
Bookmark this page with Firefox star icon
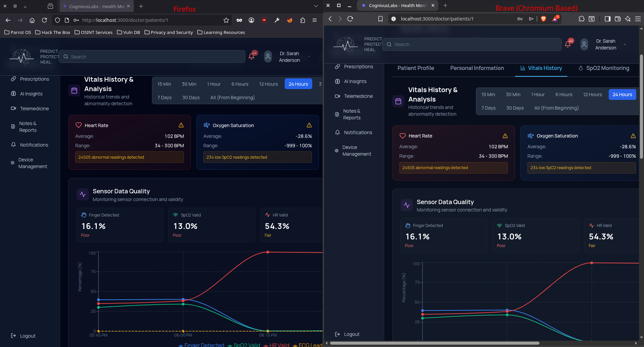226,20
